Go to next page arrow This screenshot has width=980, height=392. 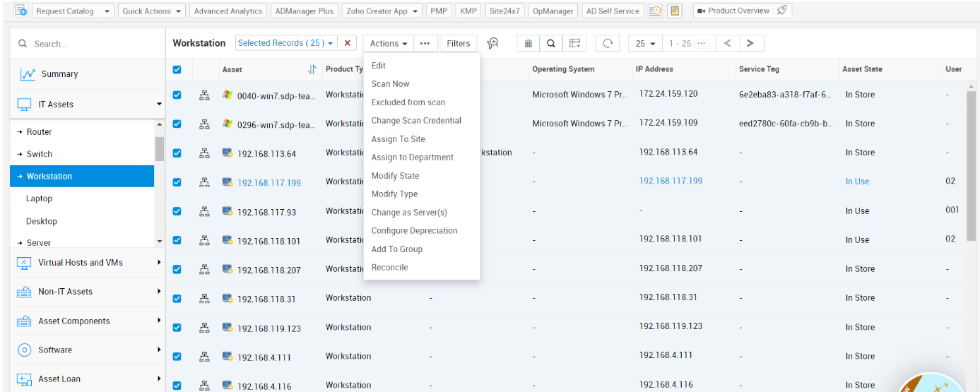[750, 44]
